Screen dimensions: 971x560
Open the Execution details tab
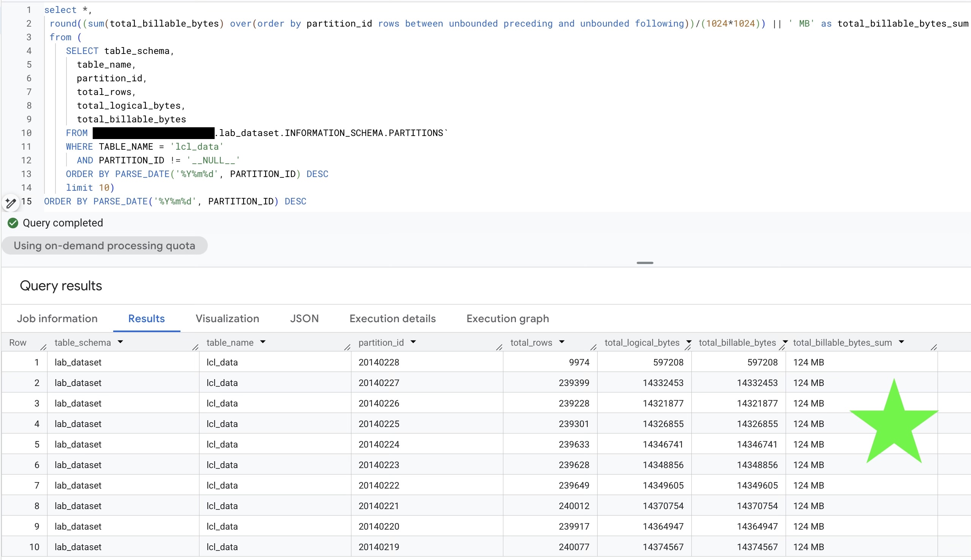click(x=393, y=318)
